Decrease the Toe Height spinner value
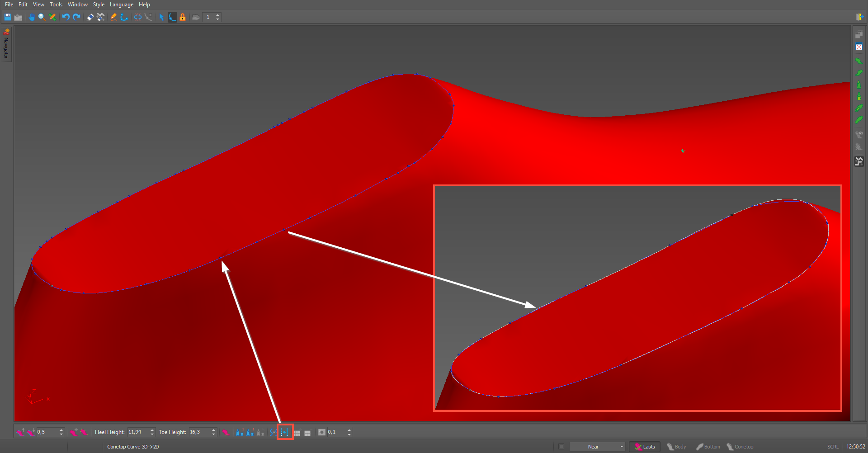The width and height of the screenshot is (868, 453). [214, 434]
